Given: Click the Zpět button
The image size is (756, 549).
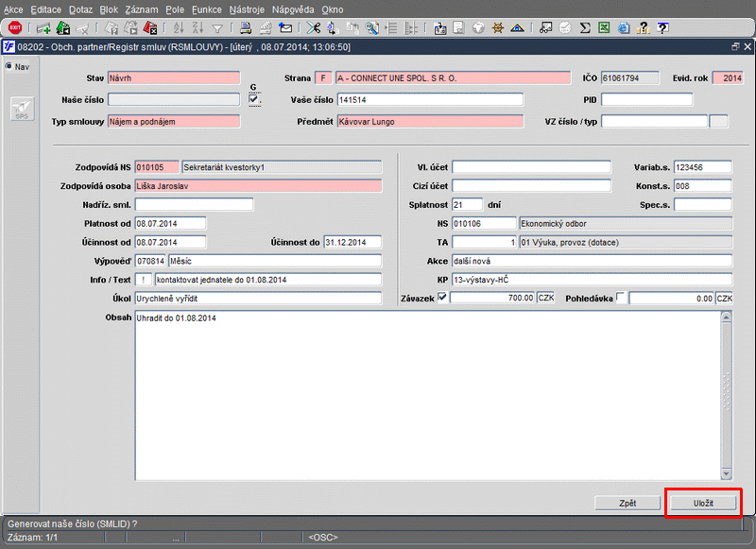Looking at the screenshot, I should pyautogui.click(x=627, y=503).
